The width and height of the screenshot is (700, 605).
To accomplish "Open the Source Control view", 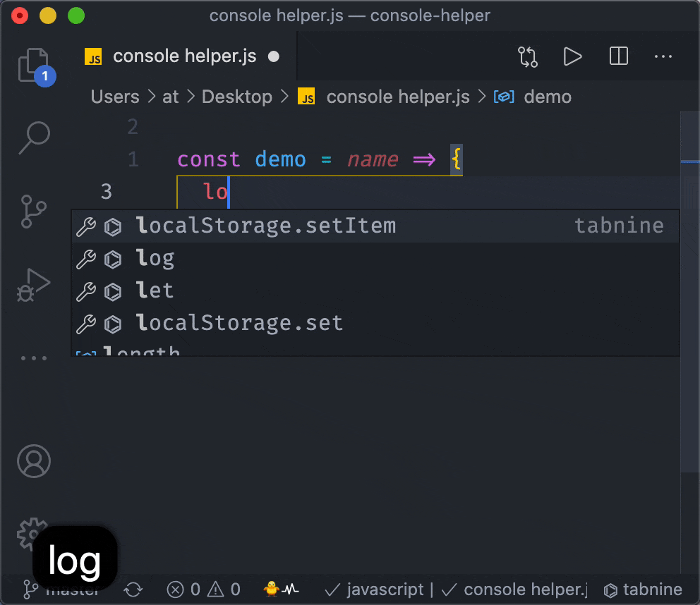I will [34, 212].
